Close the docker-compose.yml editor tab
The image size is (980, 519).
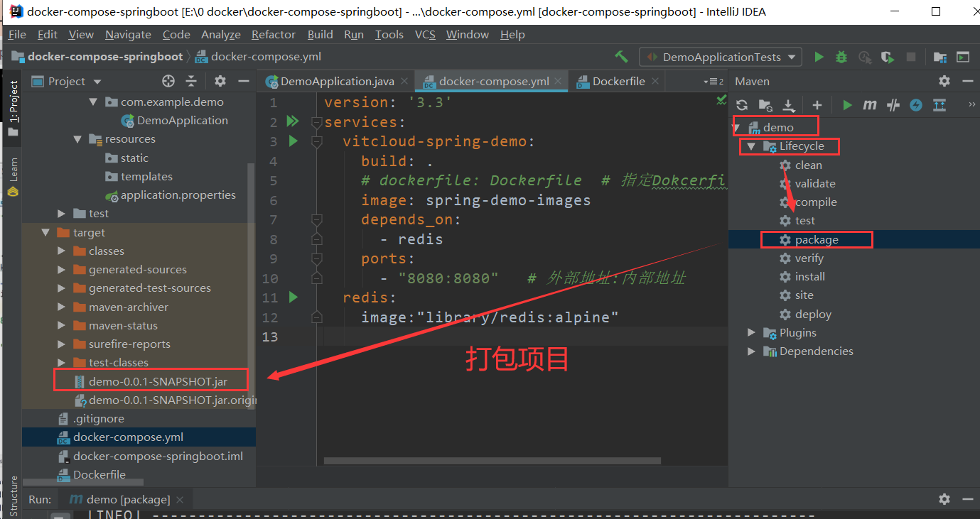coord(559,81)
